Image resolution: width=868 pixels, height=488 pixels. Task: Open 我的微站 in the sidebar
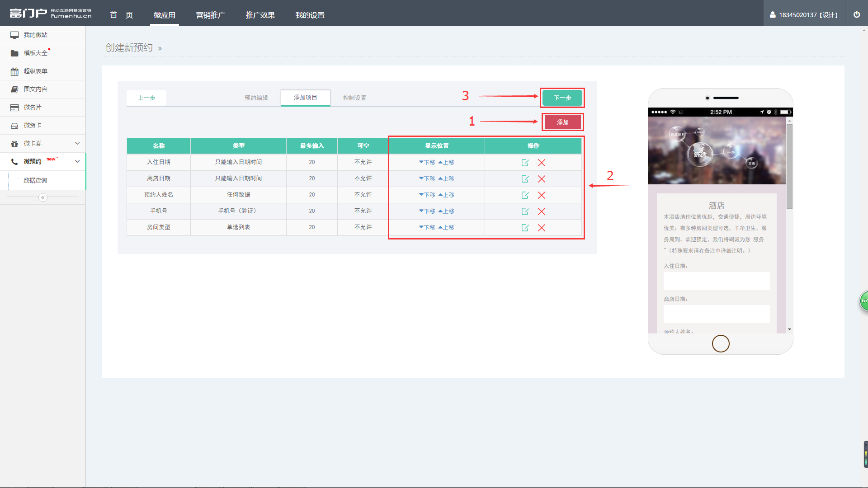[x=42, y=35]
